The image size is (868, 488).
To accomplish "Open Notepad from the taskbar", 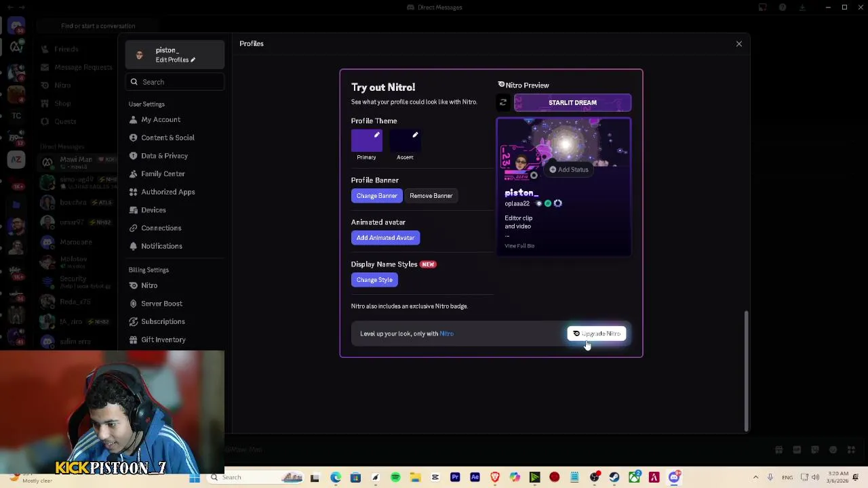I will [x=574, y=477].
